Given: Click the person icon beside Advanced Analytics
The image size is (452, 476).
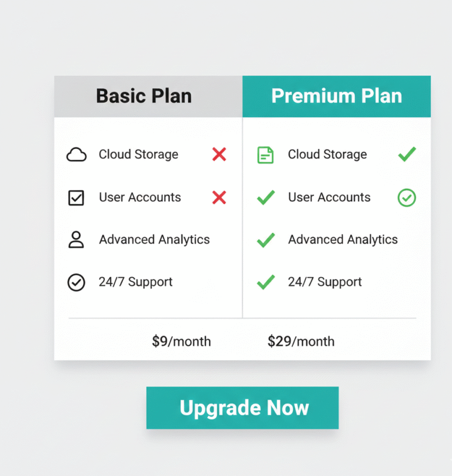Looking at the screenshot, I should pos(77,239).
